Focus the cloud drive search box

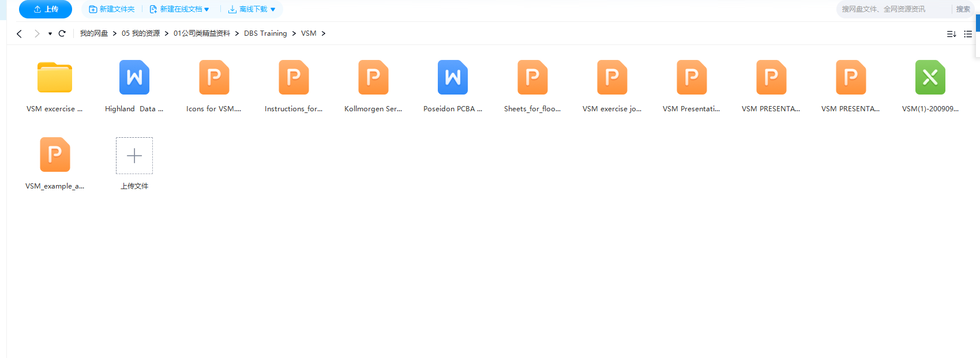[x=891, y=9]
